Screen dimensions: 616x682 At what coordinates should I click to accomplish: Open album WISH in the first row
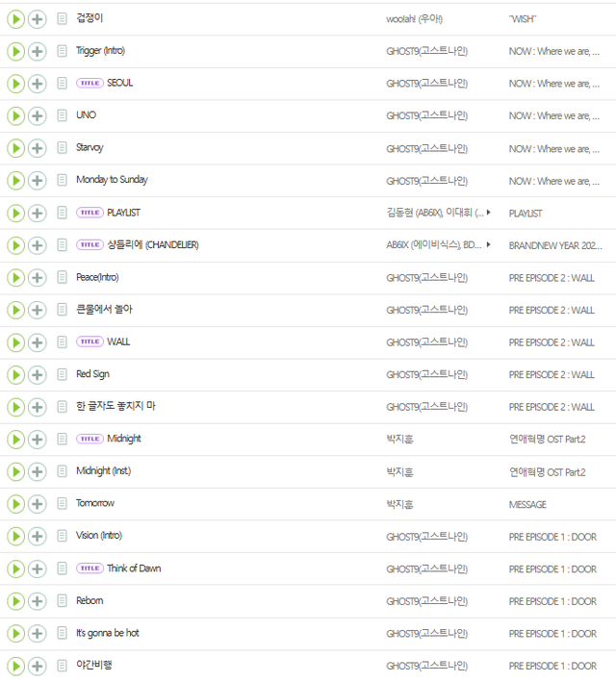click(x=522, y=19)
